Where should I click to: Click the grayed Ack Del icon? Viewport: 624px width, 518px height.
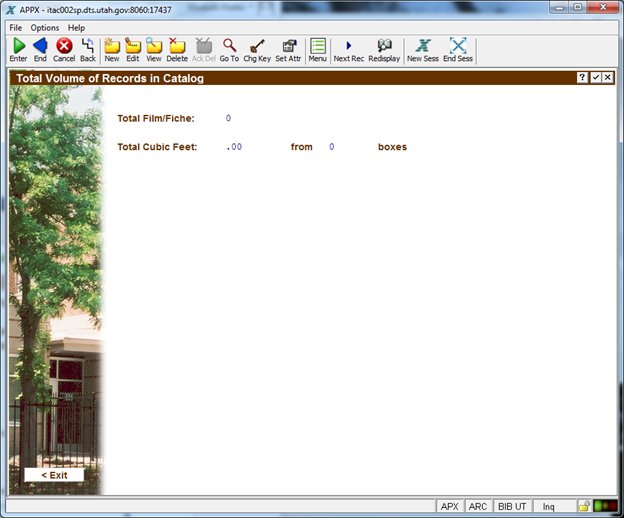tap(204, 46)
